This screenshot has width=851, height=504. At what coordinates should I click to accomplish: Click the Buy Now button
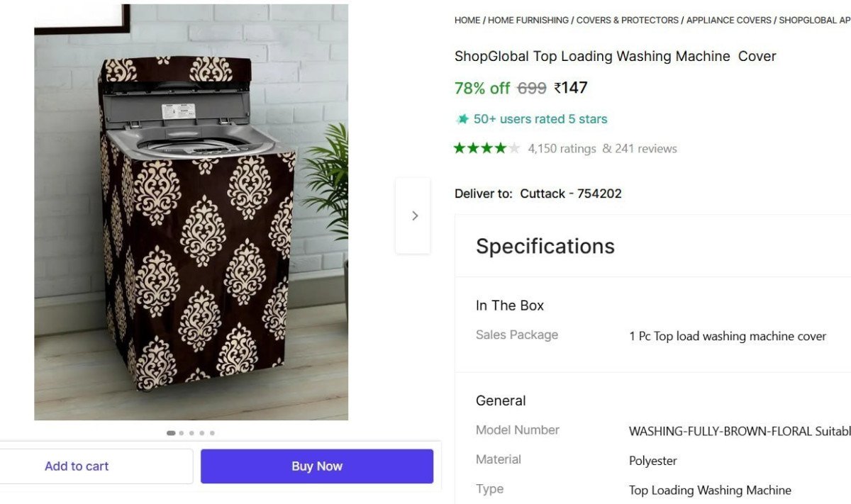click(316, 466)
